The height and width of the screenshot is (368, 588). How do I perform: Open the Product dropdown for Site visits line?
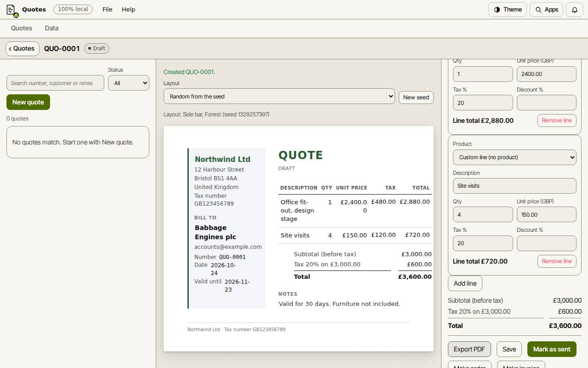514,157
